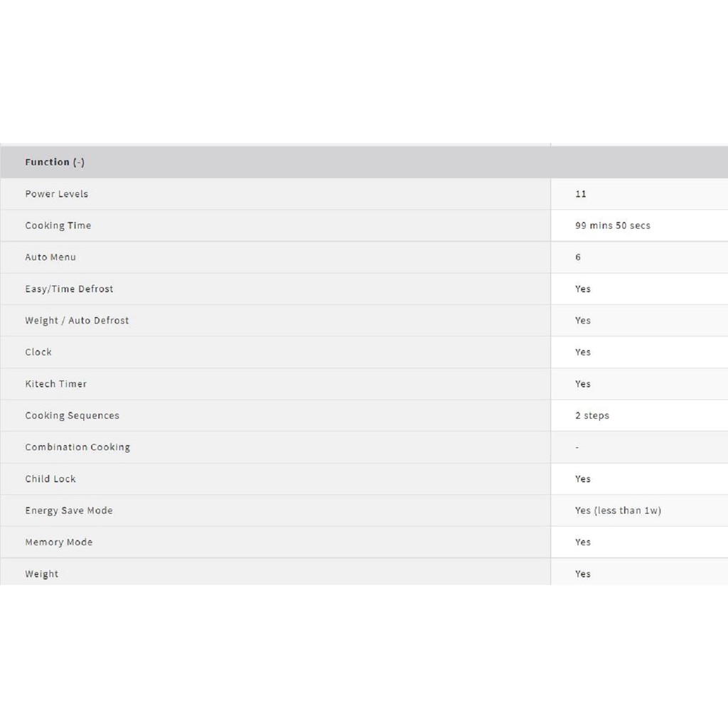Click the Child Lock row label

50,478
